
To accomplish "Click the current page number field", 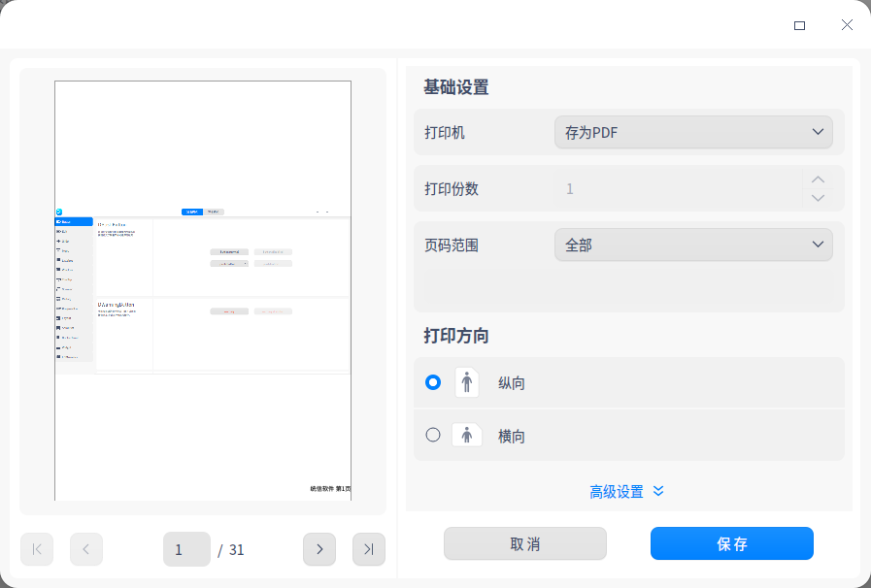I will click(x=186, y=549).
